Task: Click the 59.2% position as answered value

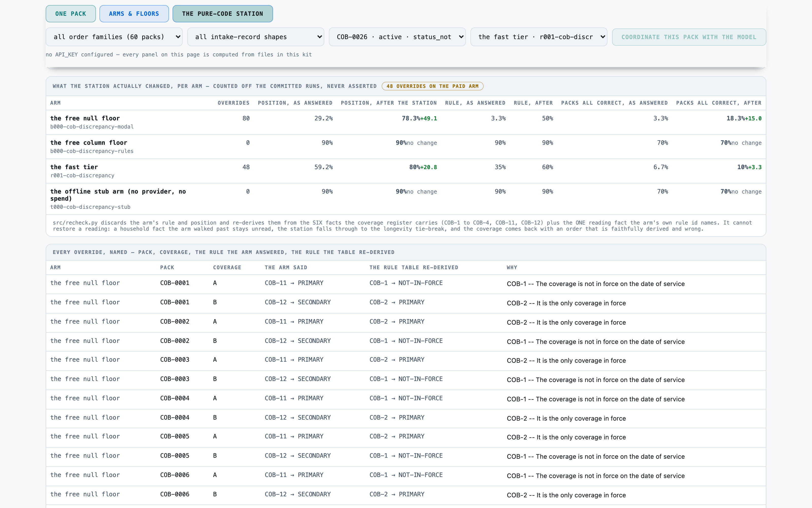Action: [x=324, y=167]
